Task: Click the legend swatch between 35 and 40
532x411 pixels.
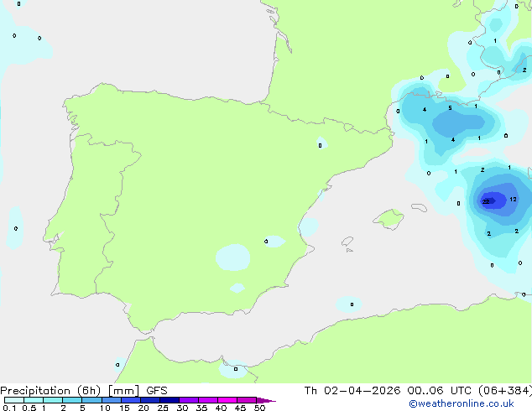Action: point(208,400)
